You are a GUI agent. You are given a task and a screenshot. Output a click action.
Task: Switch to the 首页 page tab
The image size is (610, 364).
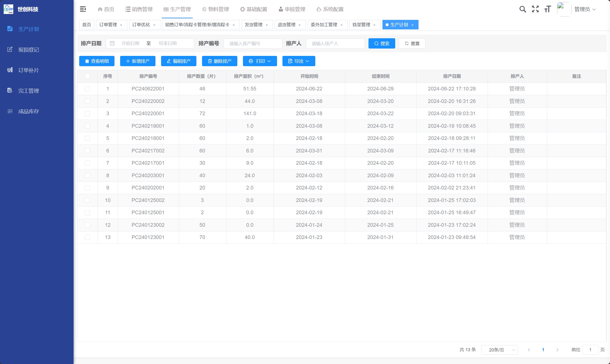(x=87, y=25)
